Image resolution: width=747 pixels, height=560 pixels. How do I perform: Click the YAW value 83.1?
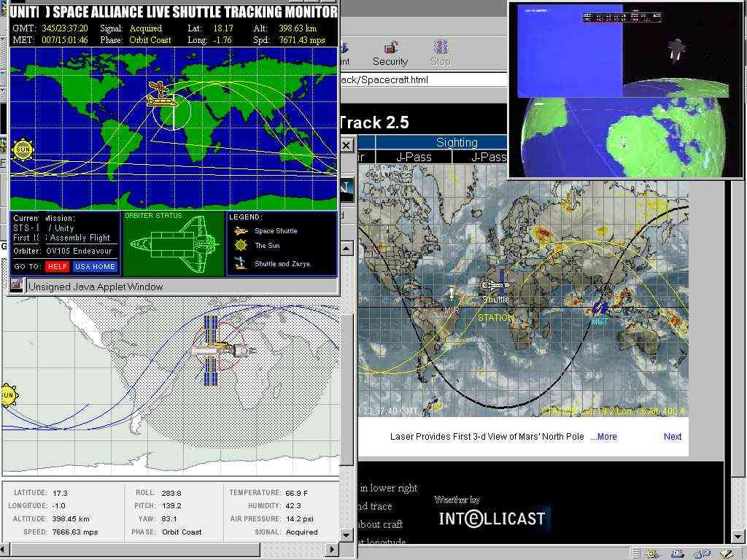tap(169, 518)
